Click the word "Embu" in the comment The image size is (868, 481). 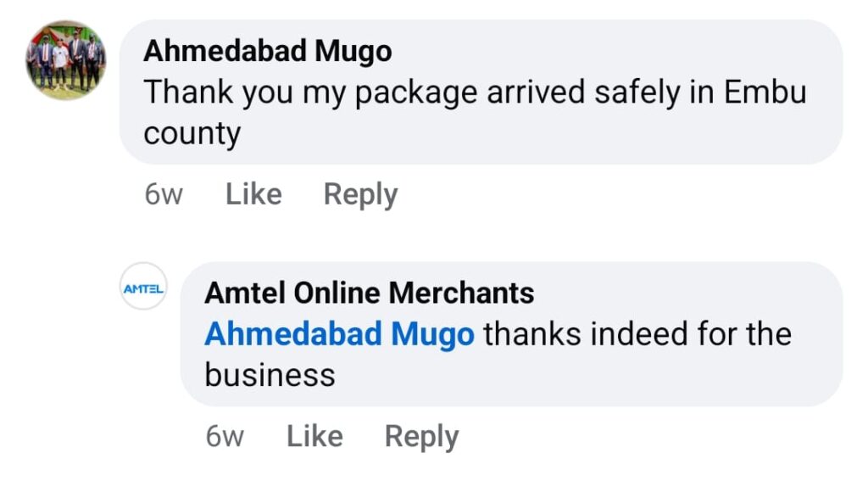(x=765, y=92)
